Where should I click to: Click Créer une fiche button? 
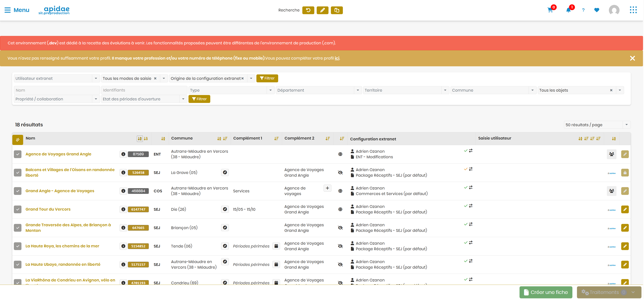[x=546, y=292]
